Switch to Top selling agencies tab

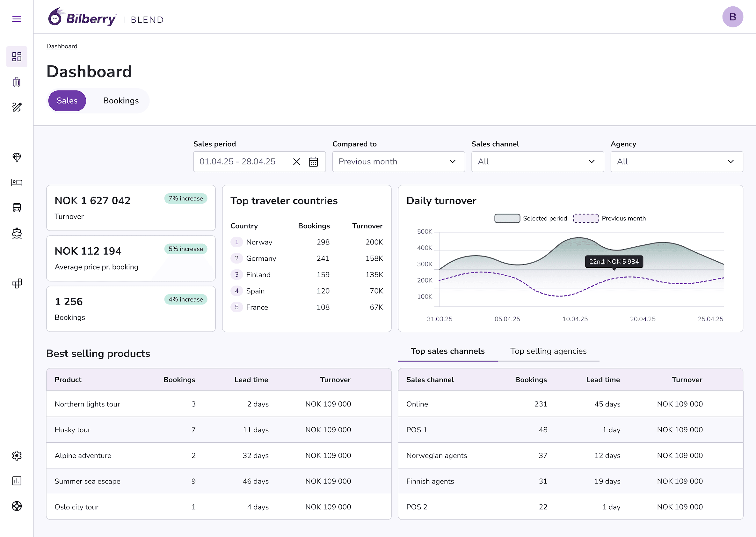(x=548, y=351)
